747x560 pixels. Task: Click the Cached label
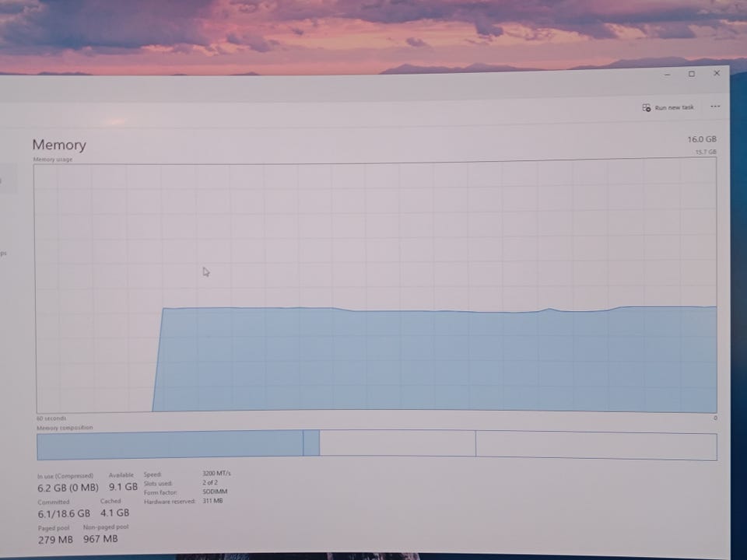[110, 501]
